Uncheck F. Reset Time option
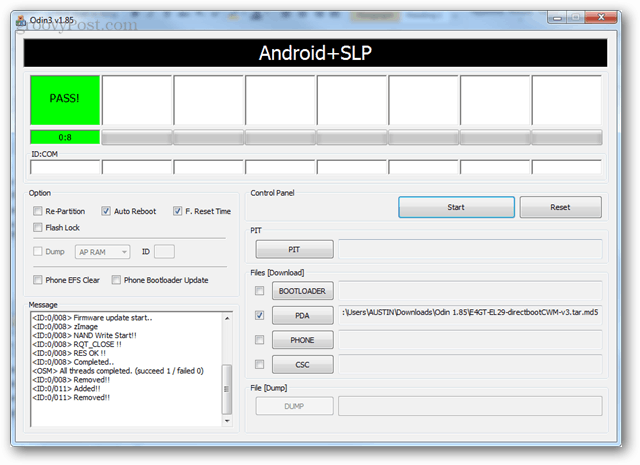640x465 pixels. tap(177, 211)
